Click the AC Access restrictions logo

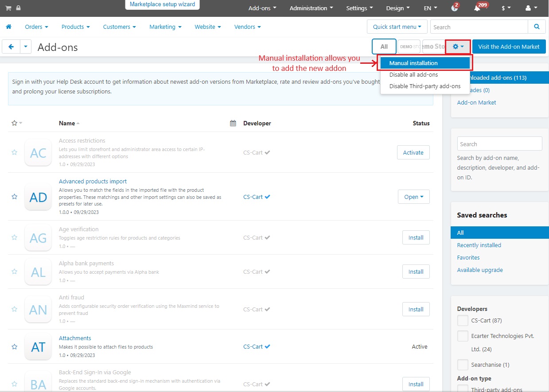pos(38,153)
